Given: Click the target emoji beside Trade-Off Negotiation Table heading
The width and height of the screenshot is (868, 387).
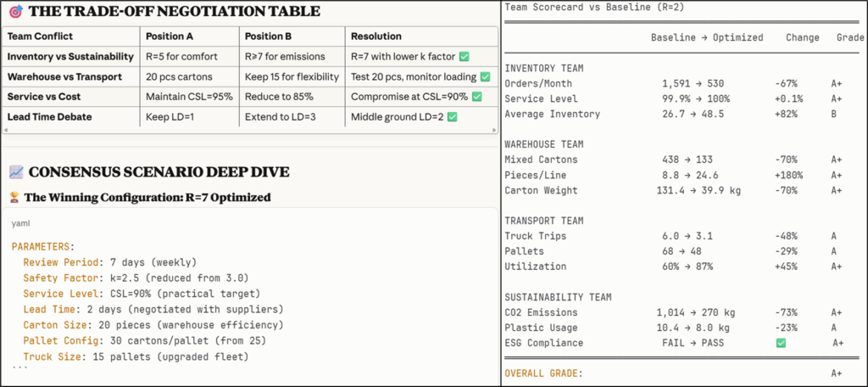Looking at the screenshot, I should (x=15, y=11).
